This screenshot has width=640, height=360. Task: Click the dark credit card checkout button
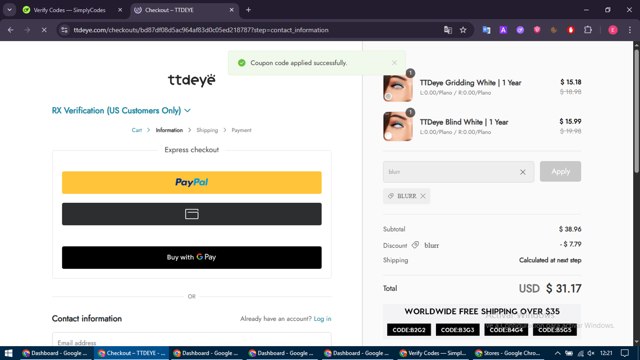click(x=192, y=214)
